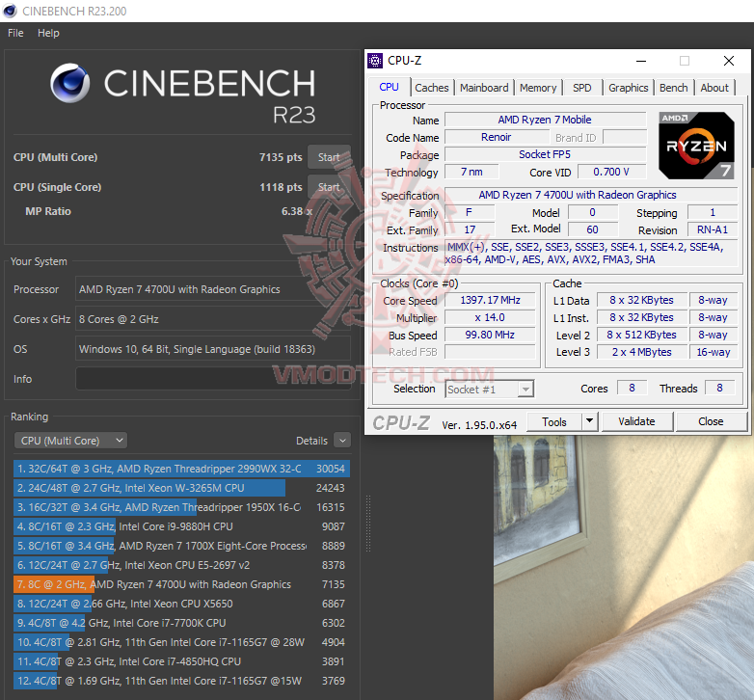Select the SPD tab in CPU-Z

[581, 88]
